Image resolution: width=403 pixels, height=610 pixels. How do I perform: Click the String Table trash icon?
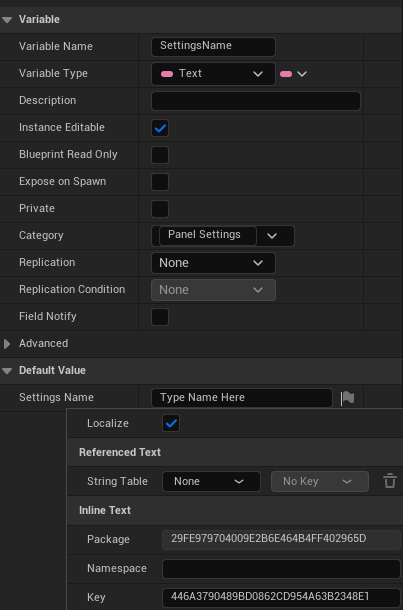pos(390,481)
